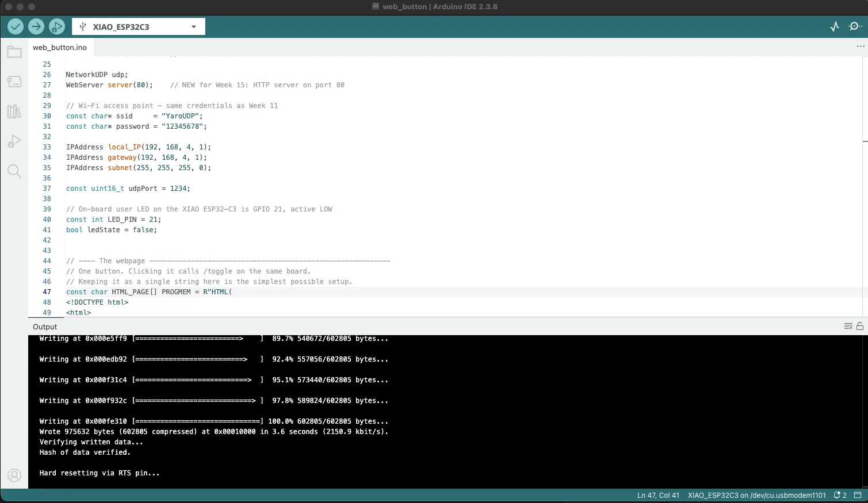Click the local_IP address line
Screen dimensions: 868x503
coord(139,147)
